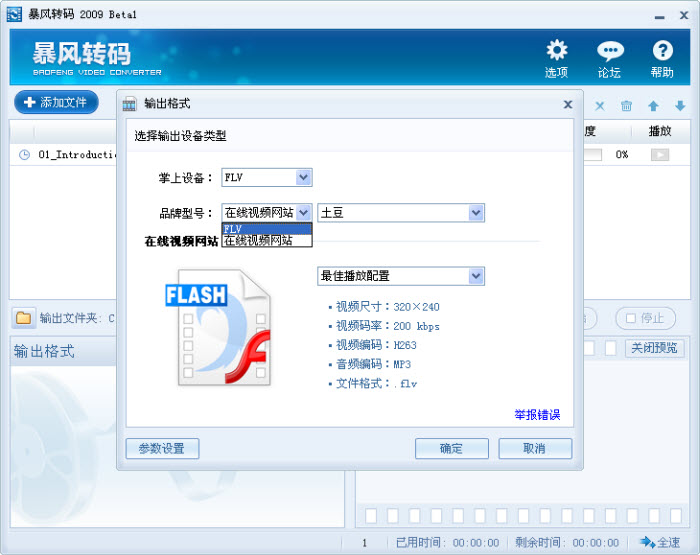Confirm with the 确定 button
The width and height of the screenshot is (700, 555).
coord(451,448)
